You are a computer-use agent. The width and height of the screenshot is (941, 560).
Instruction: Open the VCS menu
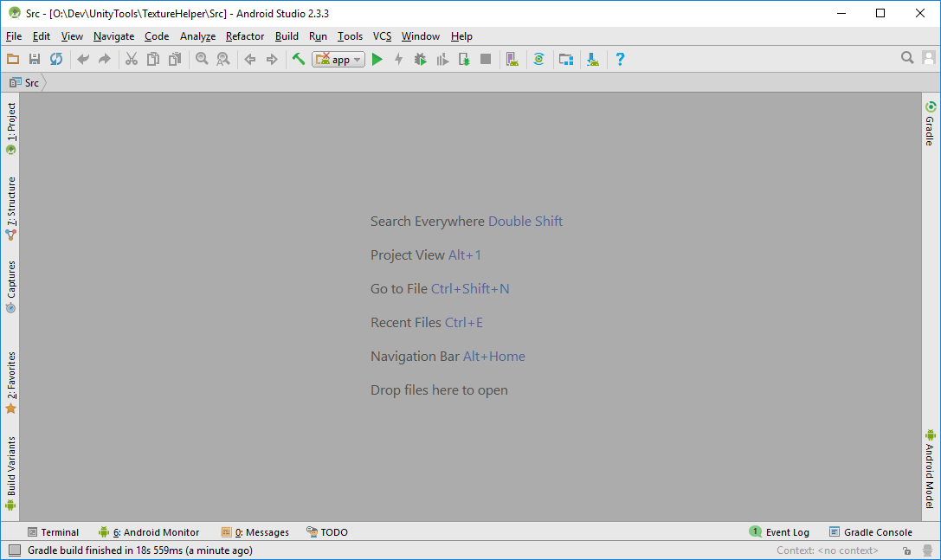383,36
